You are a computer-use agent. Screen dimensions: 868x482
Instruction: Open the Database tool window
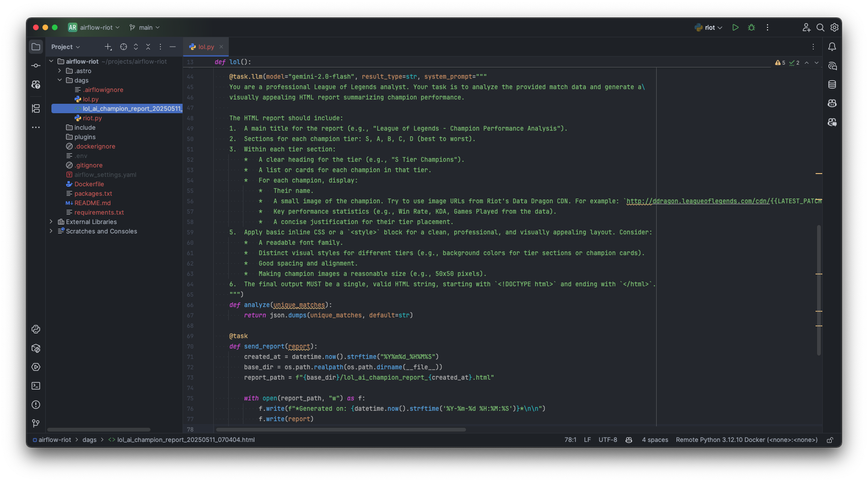point(832,84)
